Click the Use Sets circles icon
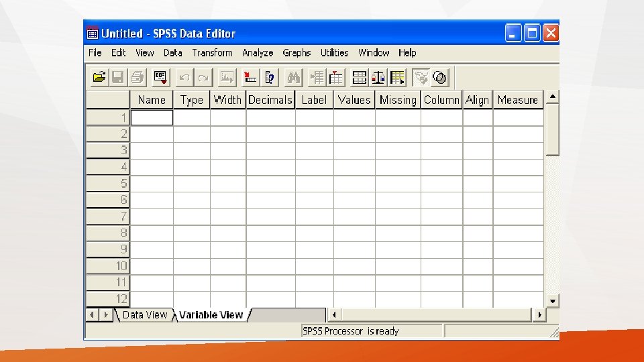Image resolution: width=644 pixels, height=362 pixels. pos(440,77)
